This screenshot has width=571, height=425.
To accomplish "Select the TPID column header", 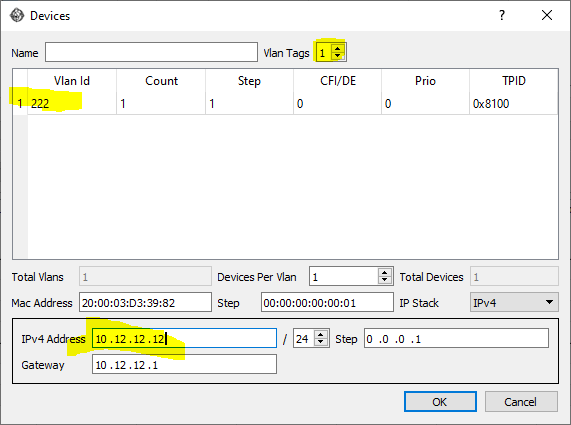I will click(513, 81).
